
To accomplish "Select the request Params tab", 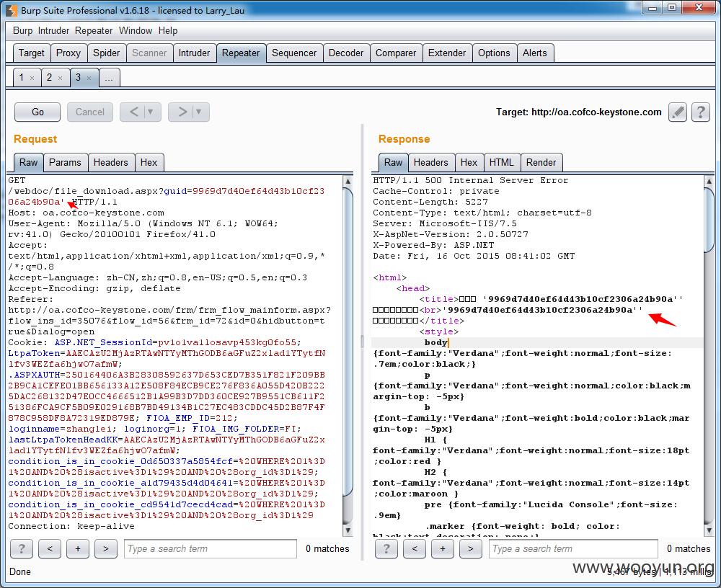I will click(x=65, y=162).
